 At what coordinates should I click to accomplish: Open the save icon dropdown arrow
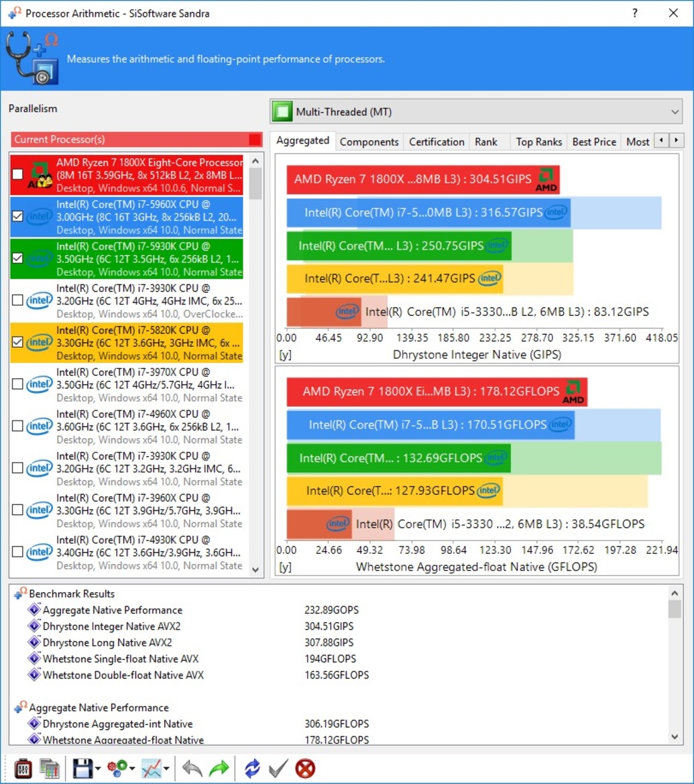(98, 769)
